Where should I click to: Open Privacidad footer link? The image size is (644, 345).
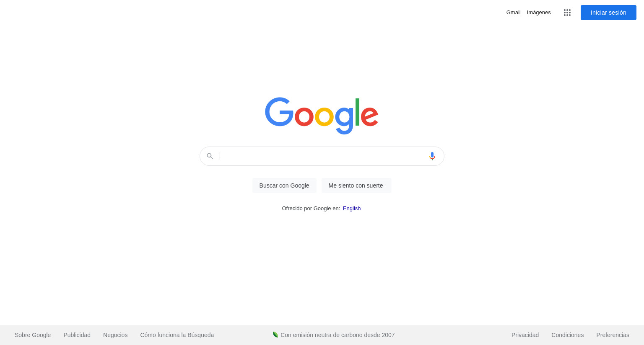pos(525,335)
